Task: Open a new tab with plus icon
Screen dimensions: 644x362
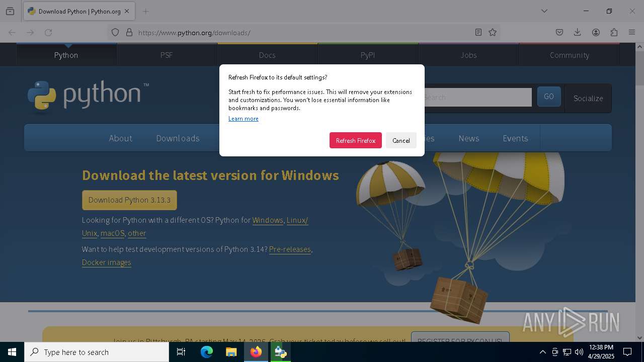Action: (x=146, y=11)
